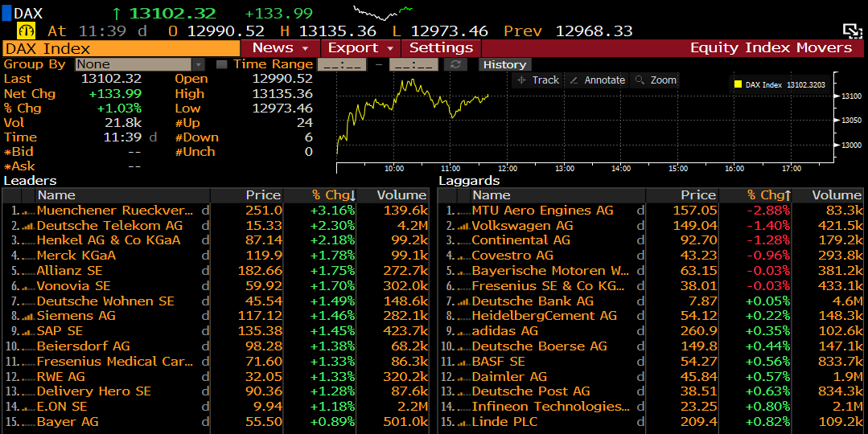Click the volume bar icon beside Deutsche Bank AG

463,302
